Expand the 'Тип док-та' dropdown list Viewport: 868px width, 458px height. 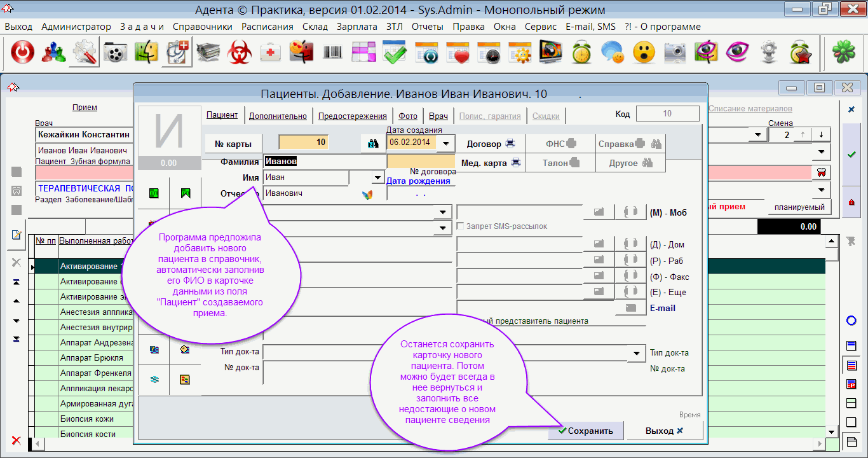pos(636,353)
